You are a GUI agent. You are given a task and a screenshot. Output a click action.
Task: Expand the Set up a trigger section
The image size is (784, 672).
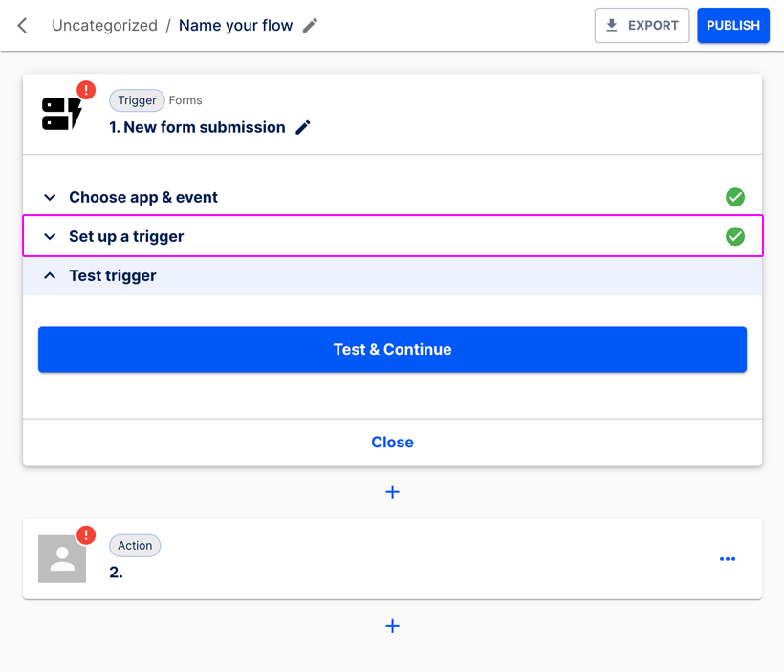coord(393,236)
